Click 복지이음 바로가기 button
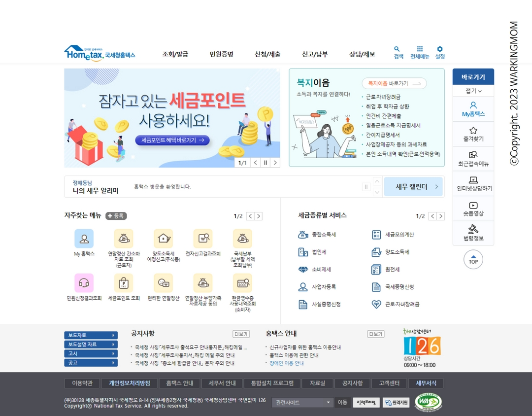The width and height of the screenshot is (532, 416). (394, 83)
